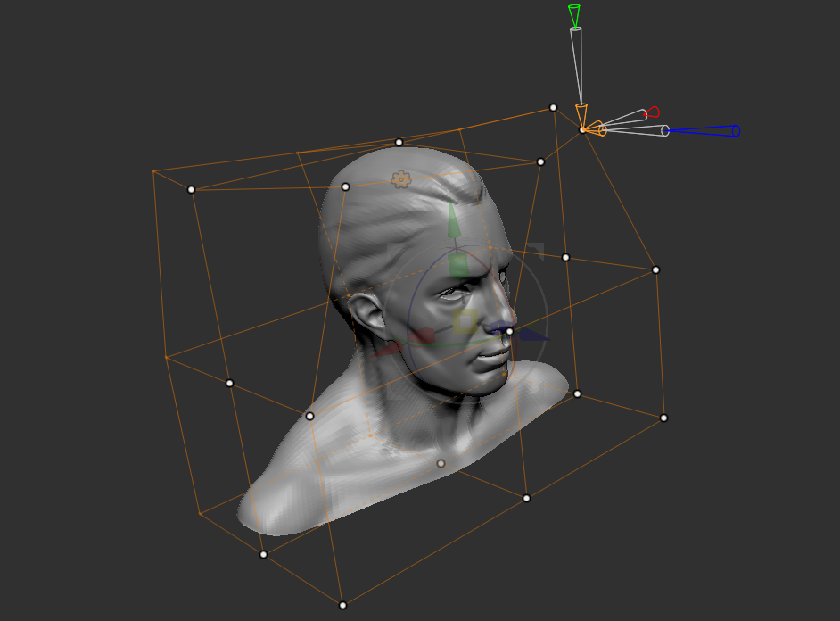Click the long vertical white cone under the green cone
This screenshot has width=840, height=621.
(578, 65)
